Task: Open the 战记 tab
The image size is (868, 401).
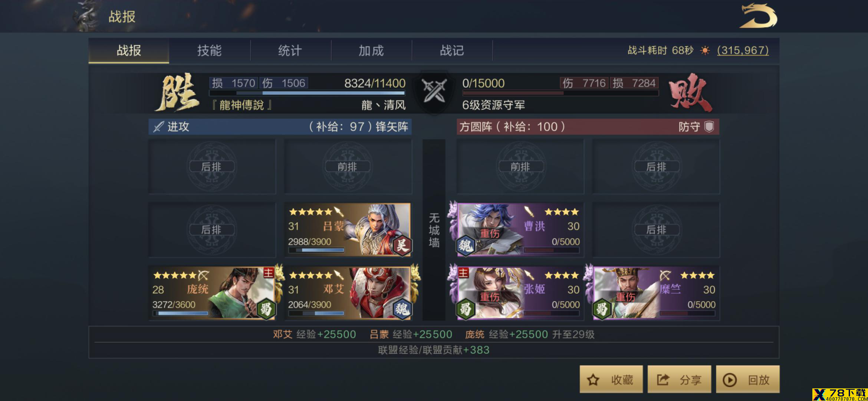Action: 452,50
